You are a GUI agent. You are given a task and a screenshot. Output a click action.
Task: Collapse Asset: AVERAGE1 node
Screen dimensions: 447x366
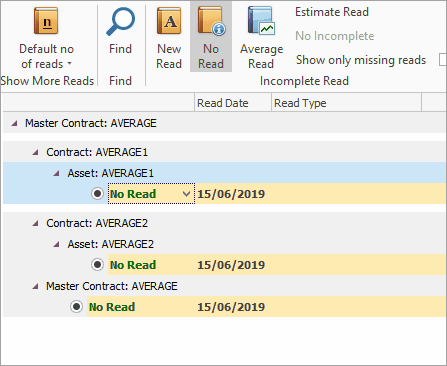tap(57, 173)
